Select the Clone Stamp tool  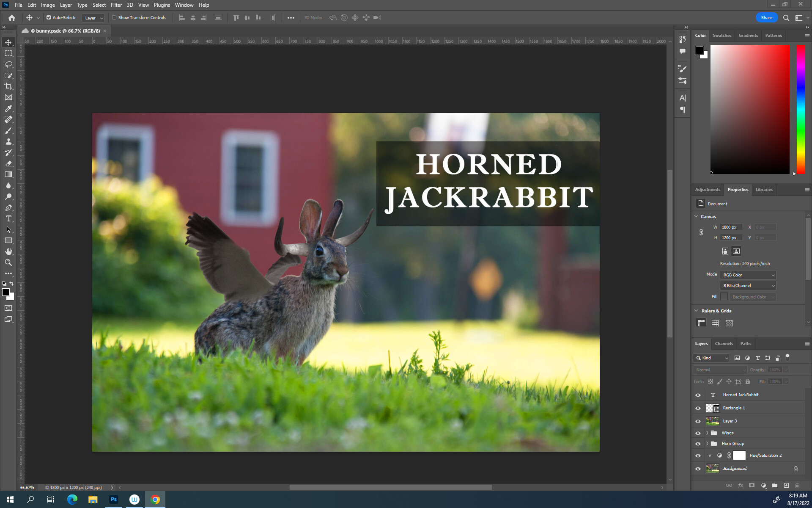(8, 141)
